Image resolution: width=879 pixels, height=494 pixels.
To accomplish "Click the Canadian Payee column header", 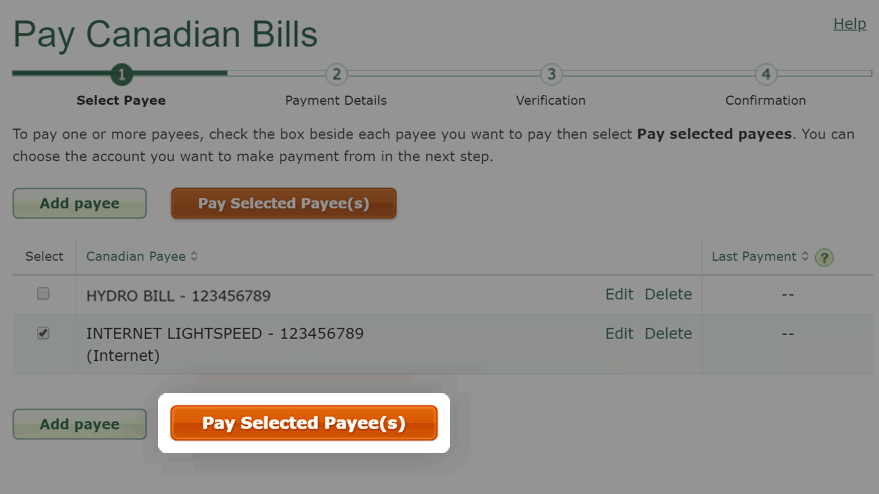I will click(136, 256).
